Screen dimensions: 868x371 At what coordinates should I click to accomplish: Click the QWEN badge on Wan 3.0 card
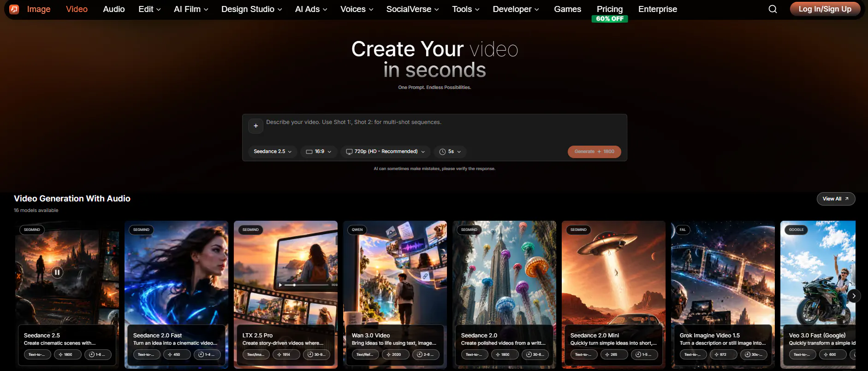[x=357, y=230]
